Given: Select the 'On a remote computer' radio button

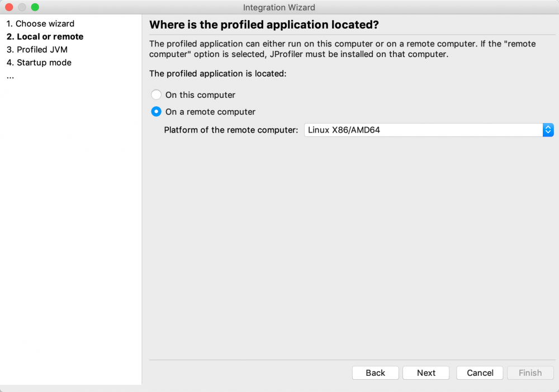Looking at the screenshot, I should pos(156,111).
